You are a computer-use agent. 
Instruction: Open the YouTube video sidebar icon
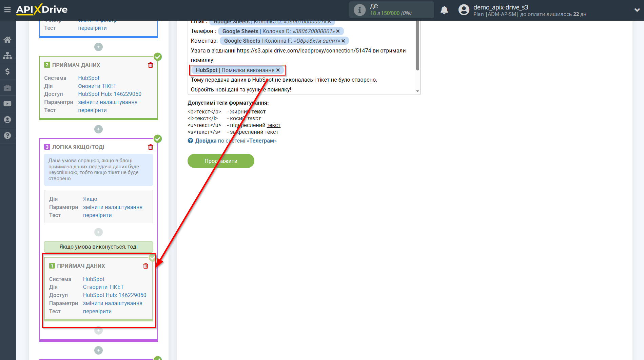7,104
